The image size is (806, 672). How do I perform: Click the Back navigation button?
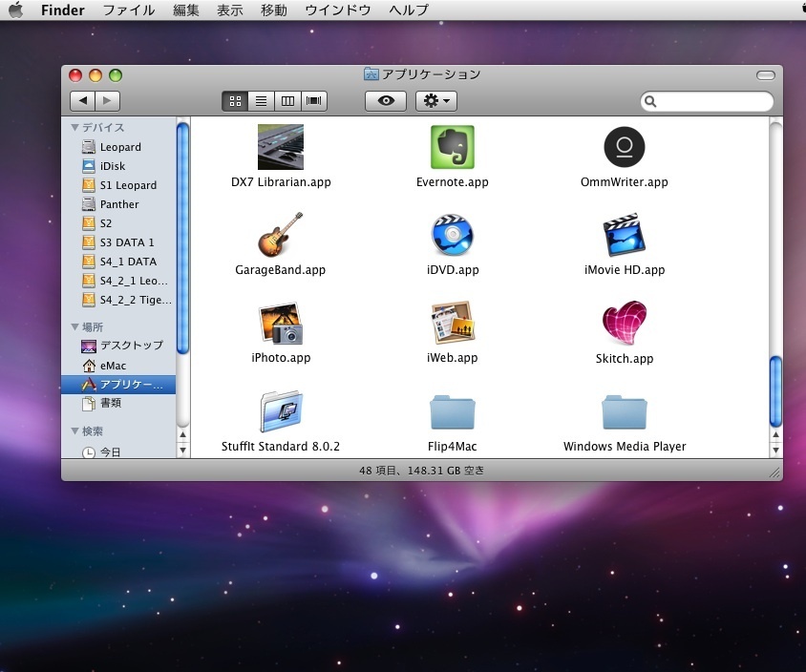tap(83, 101)
